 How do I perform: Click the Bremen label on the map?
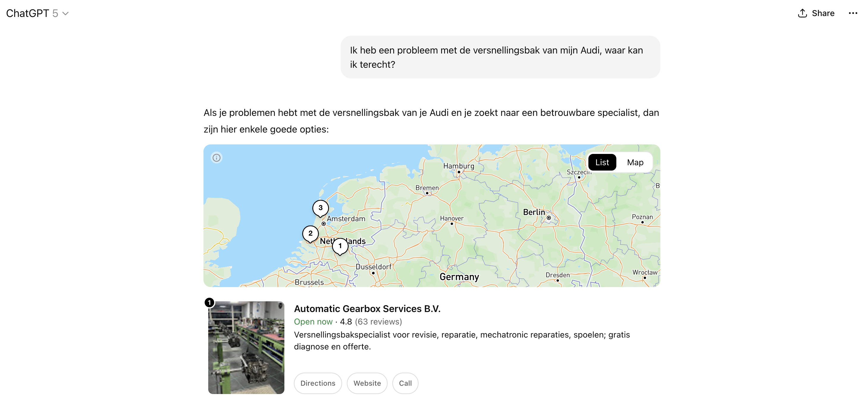click(x=427, y=188)
